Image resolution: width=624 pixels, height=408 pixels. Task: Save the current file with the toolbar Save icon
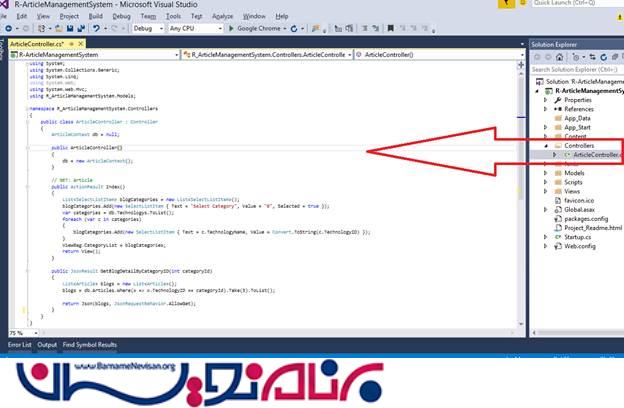70,29
